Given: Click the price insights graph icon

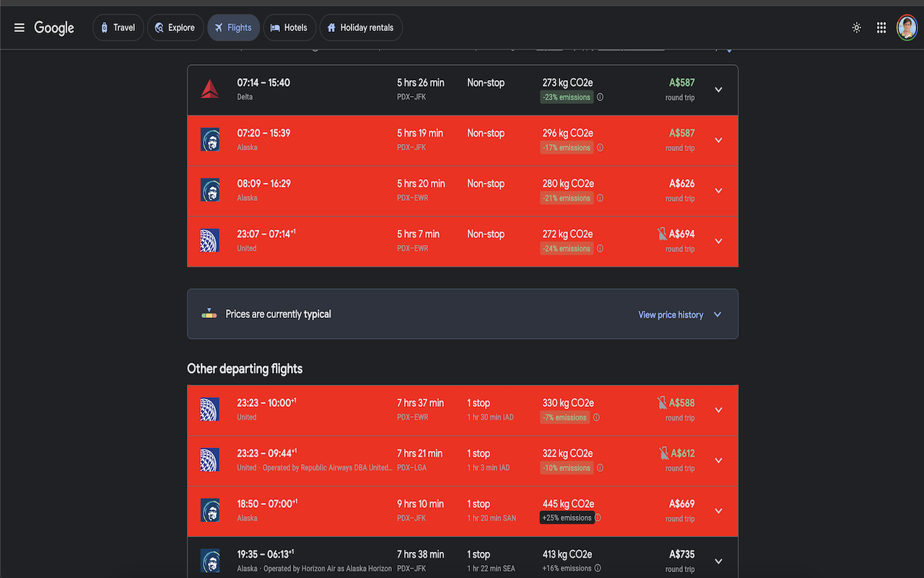Looking at the screenshot, I should click(x=209, y=314).
